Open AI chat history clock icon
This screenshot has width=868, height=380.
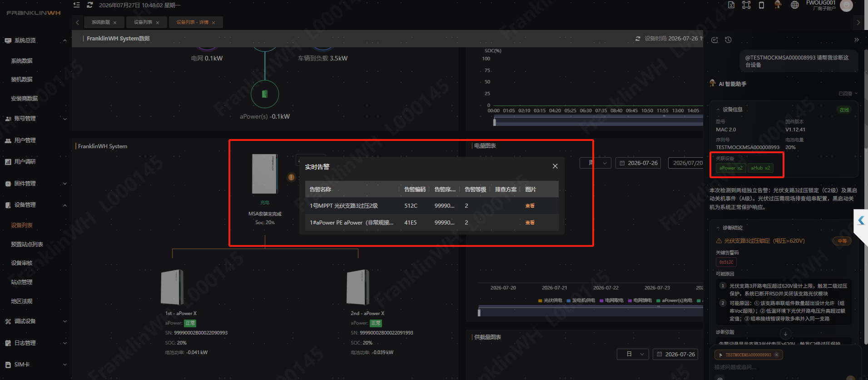(x=728, y=40)
